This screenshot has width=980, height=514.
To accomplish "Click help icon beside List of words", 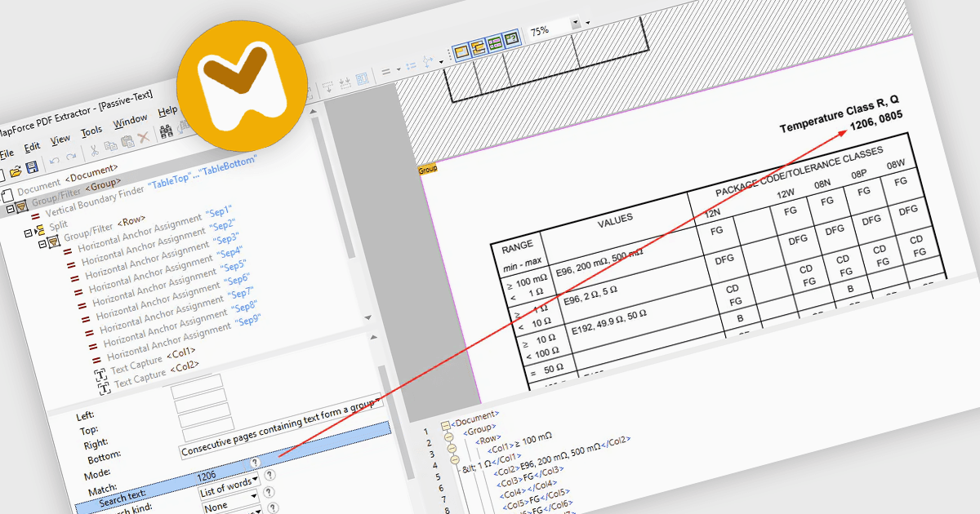I will [x=269, y=475].
